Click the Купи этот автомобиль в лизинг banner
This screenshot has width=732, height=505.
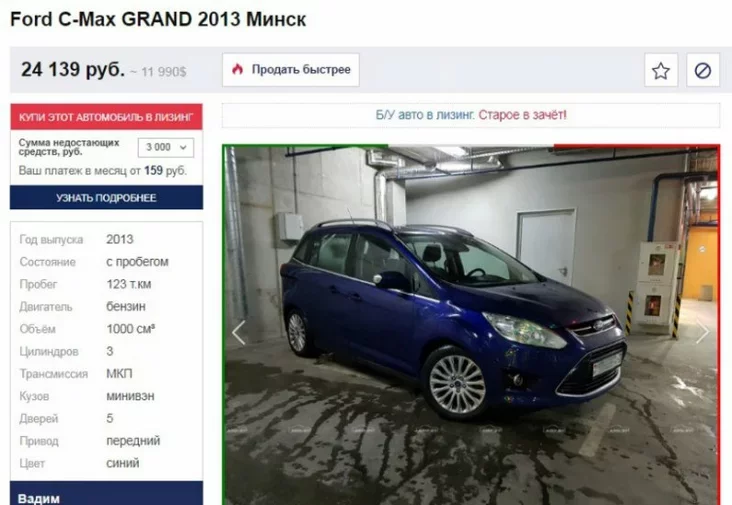[106, 117]
